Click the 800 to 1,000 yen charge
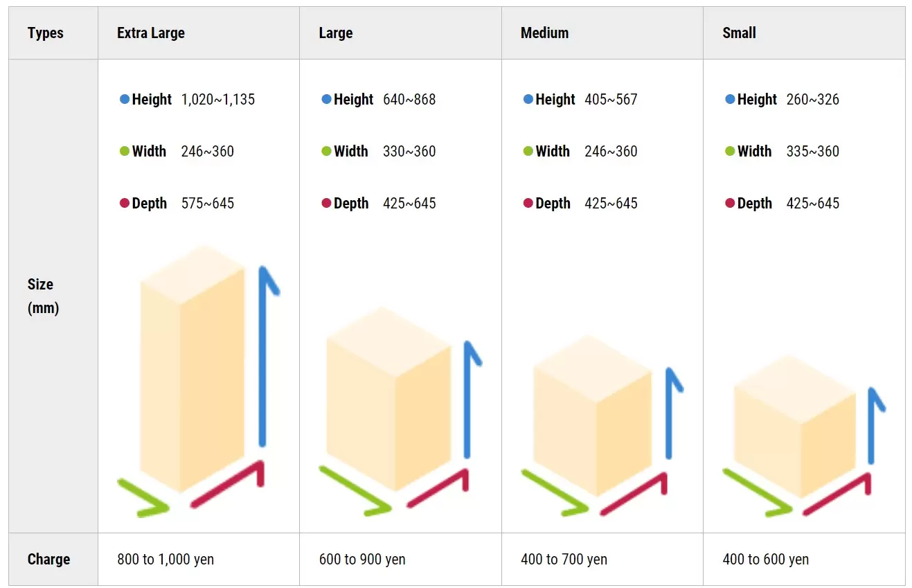912x588 pixels. 166,560
